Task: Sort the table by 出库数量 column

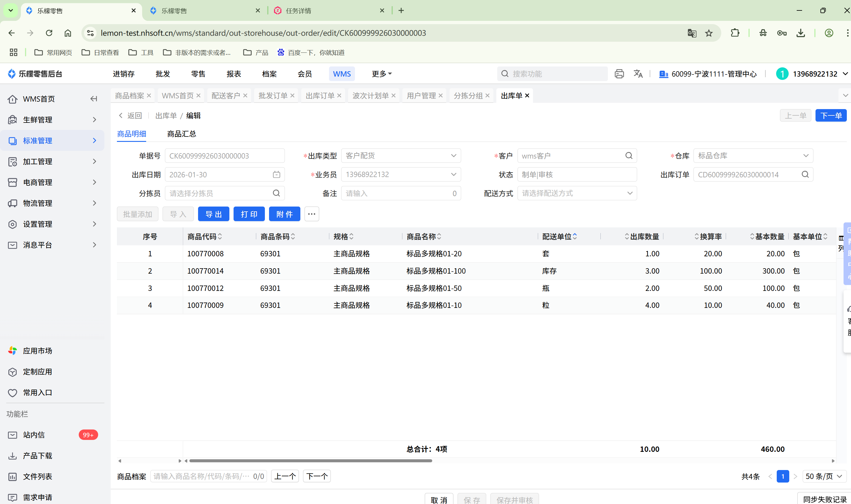Action: tap(627, 236)
